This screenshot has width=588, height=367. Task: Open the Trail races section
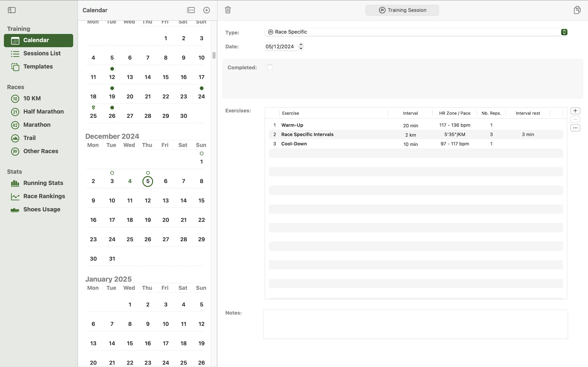tap(29, 138)
